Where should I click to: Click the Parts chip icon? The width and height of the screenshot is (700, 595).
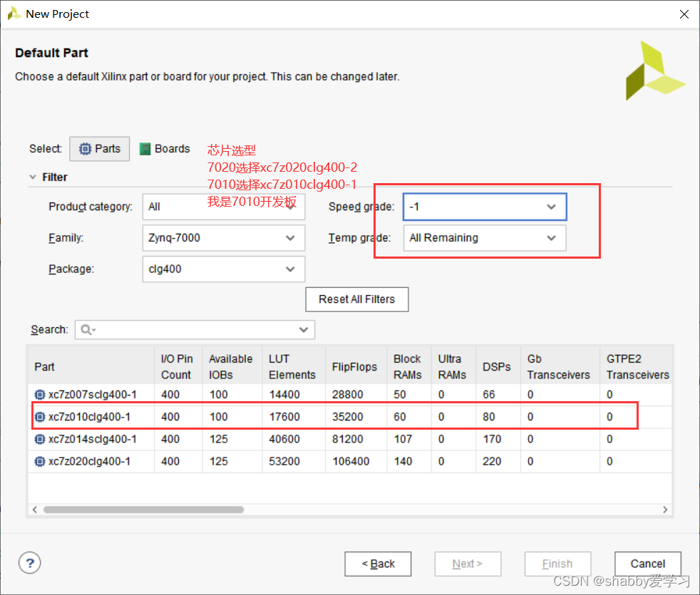coord(85,149)
